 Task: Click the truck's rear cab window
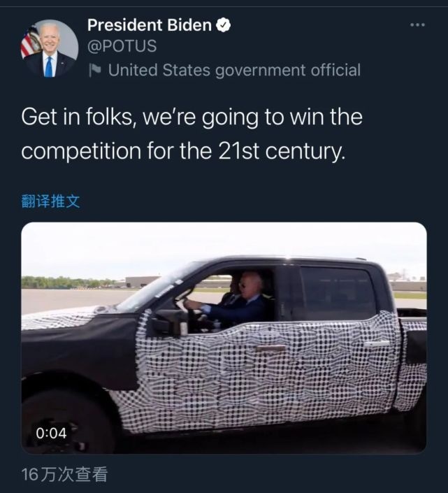click(x=338, y=293)
